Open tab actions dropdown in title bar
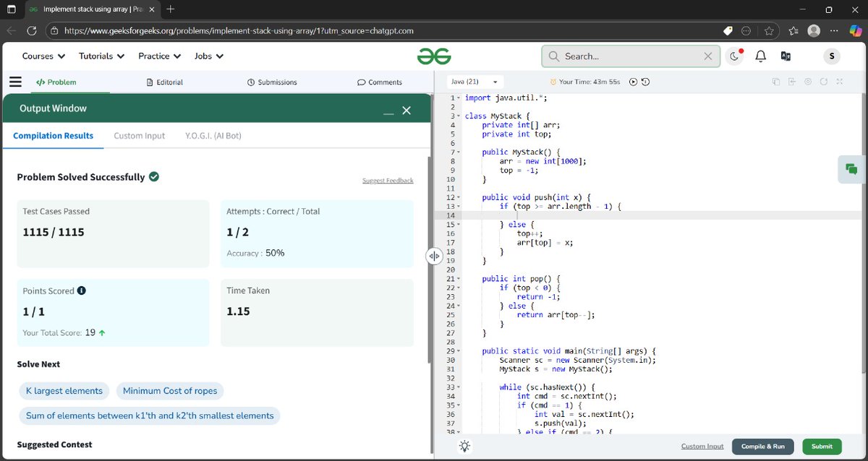Screen dimensions: 868x461 [12, 9]
